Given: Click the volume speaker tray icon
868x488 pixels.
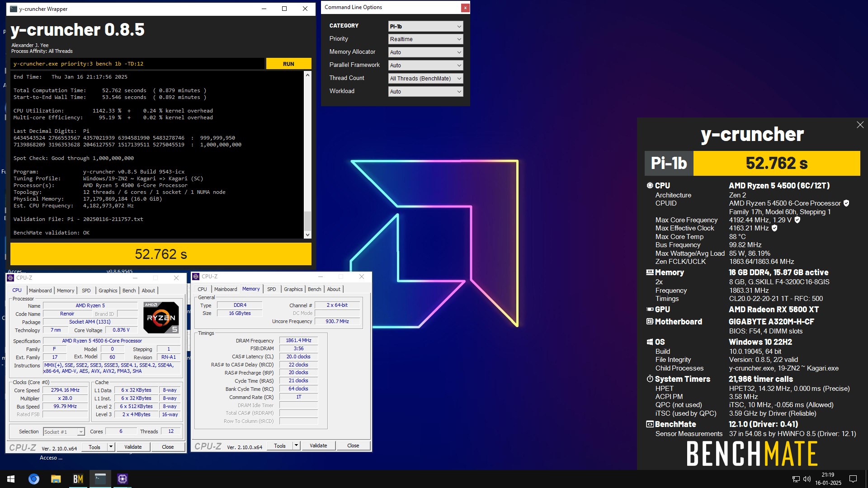Looking at the screenshot, I should click(807, 479).
